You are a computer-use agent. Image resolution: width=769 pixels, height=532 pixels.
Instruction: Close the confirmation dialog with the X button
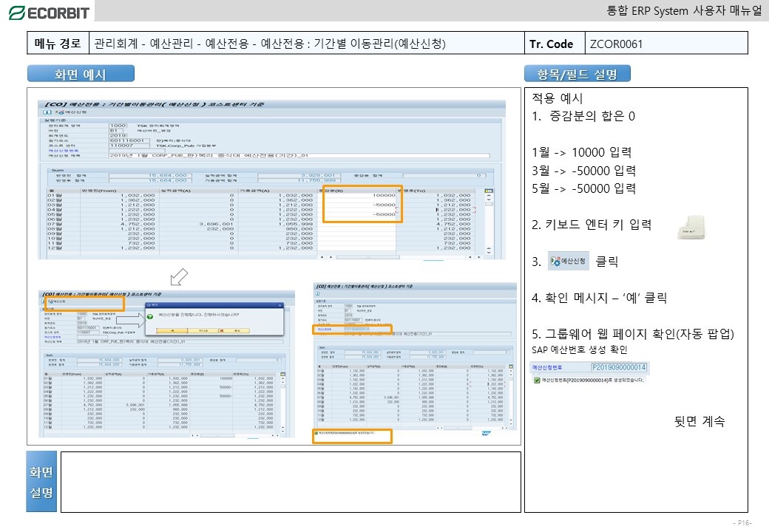280,305
